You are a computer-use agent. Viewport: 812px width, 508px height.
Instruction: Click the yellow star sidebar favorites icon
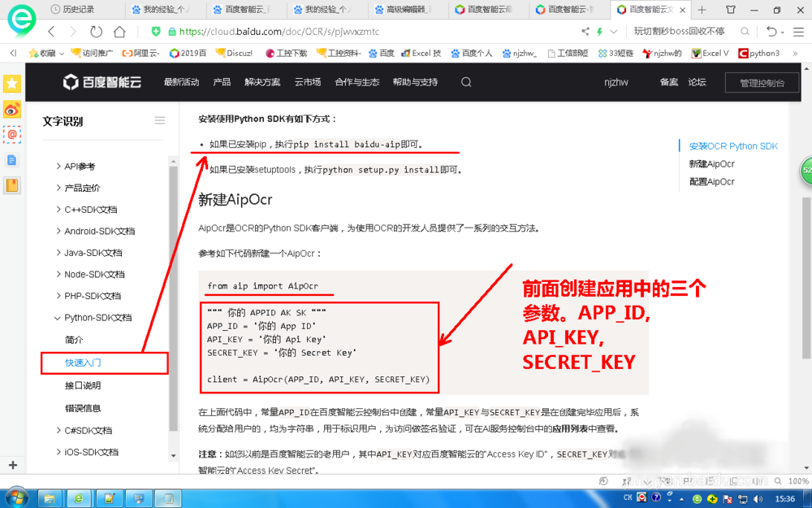coord(12,83)
